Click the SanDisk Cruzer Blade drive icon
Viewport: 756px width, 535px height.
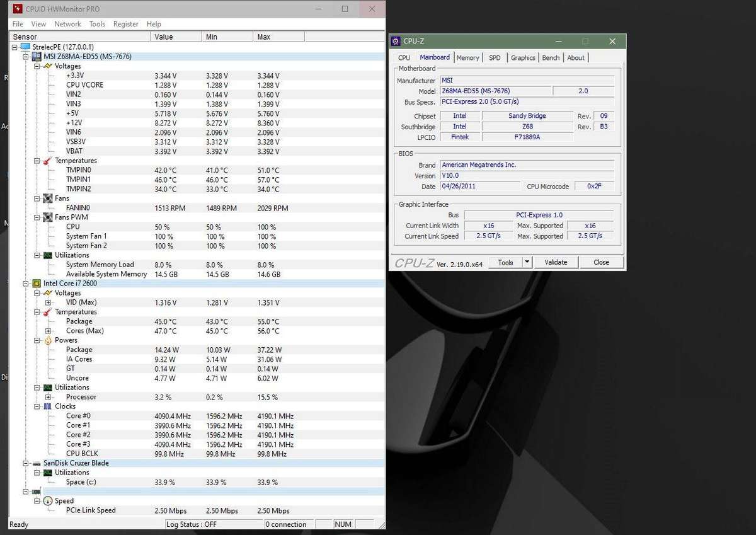[37, 463]
